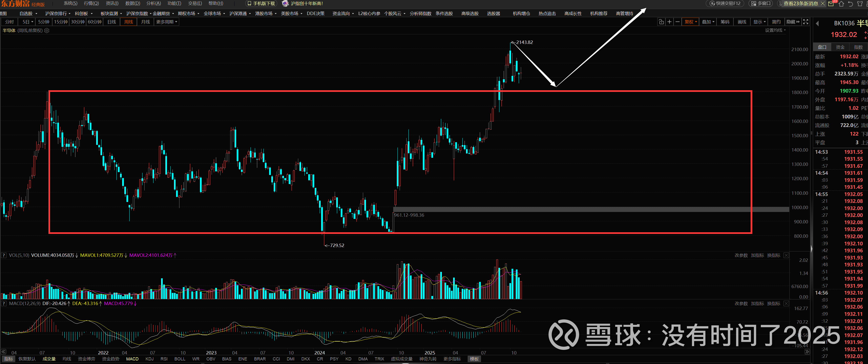Toggle 筹码 chip distribution display

(x=725, y=22)
